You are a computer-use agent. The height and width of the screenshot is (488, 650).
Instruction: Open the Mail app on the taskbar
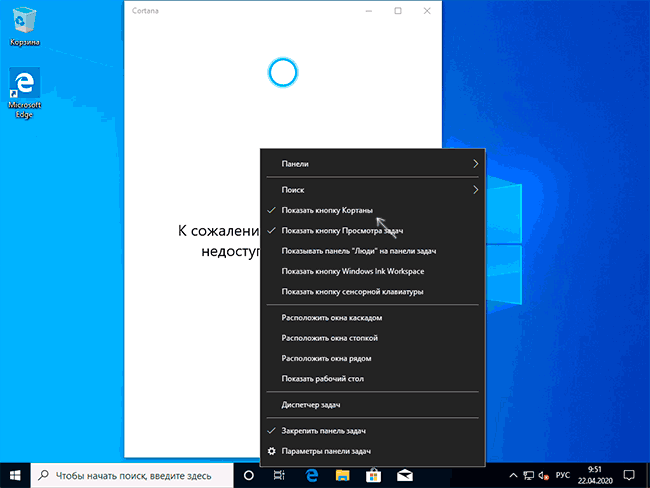(x=405, y=476)
